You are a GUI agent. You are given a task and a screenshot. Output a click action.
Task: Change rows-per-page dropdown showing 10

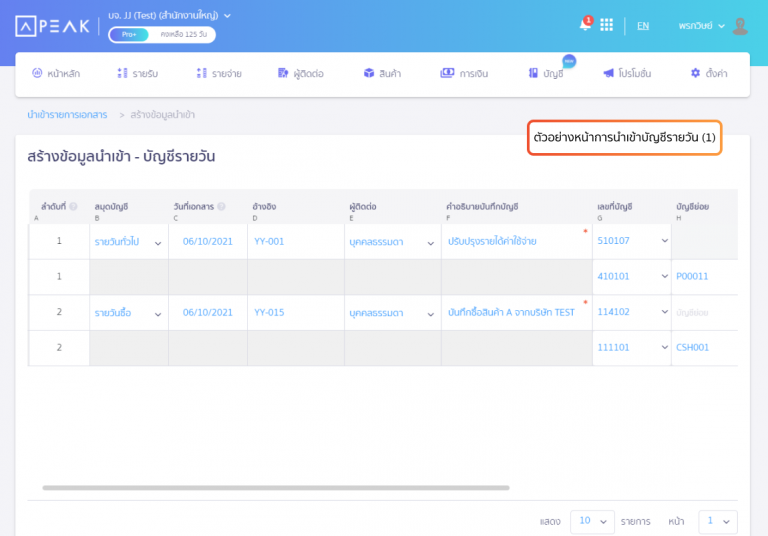(x=592, y=521)
